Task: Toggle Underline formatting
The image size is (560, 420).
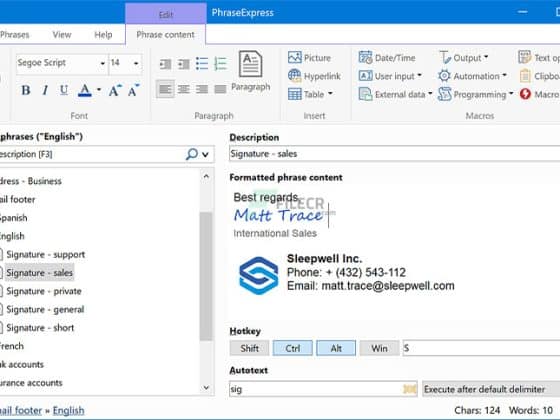Action: (x=64, y=90)
